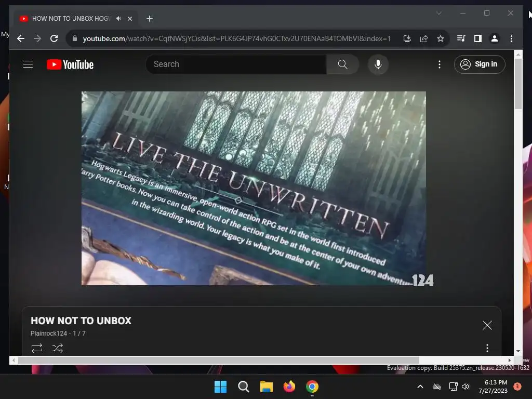This screenshot has height=399, width=532.
Task: Close the playlist panel
Action: point(487,325)
